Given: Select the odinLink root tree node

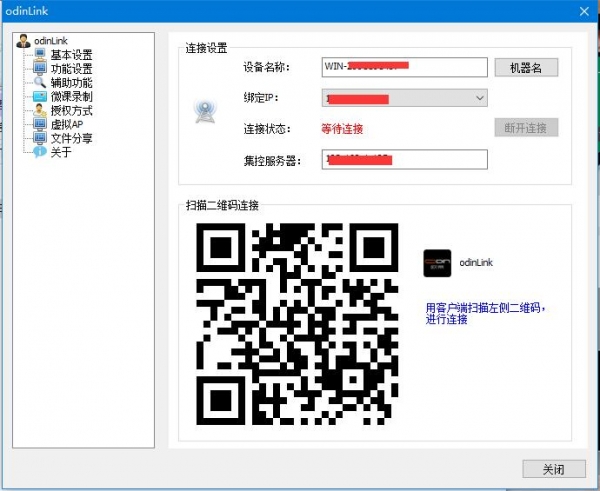Looking at the screenshot, I should [51, 41].
